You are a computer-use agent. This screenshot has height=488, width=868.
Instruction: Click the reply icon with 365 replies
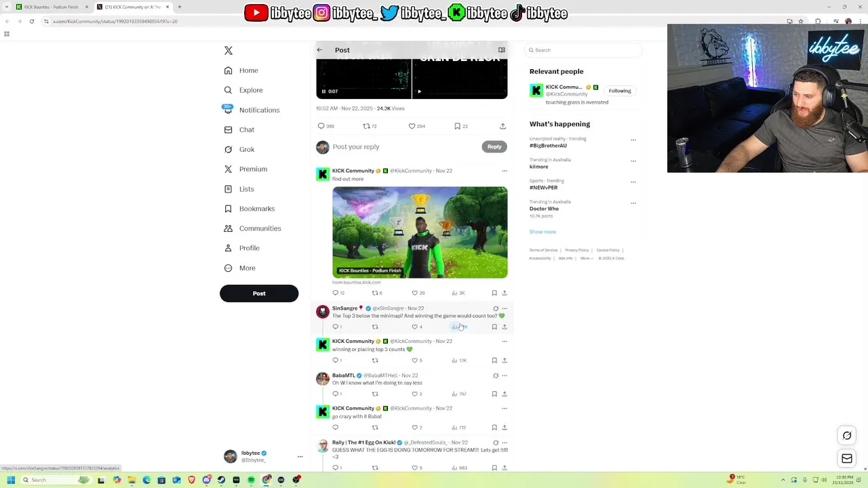(321, 126)
